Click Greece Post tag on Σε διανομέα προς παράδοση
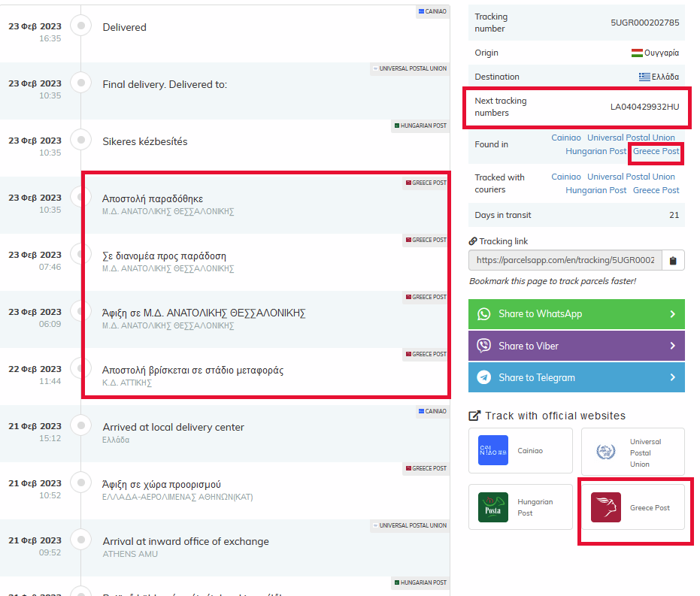 pos(426,240)
